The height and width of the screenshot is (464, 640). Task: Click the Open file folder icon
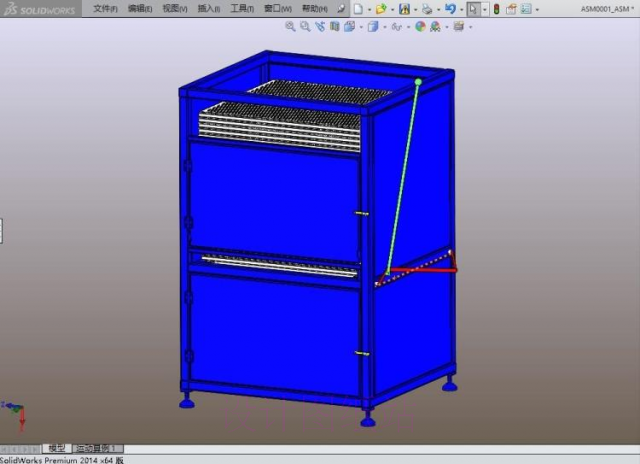point(381,8)
